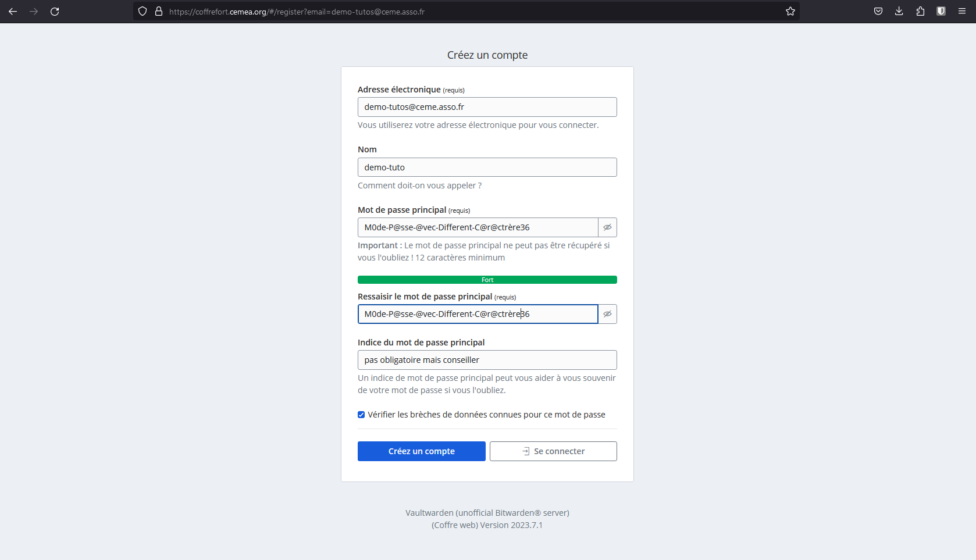This screenshot has width=976, height=560.
Task: Save page to Pocket
Action: click(878, 11)
